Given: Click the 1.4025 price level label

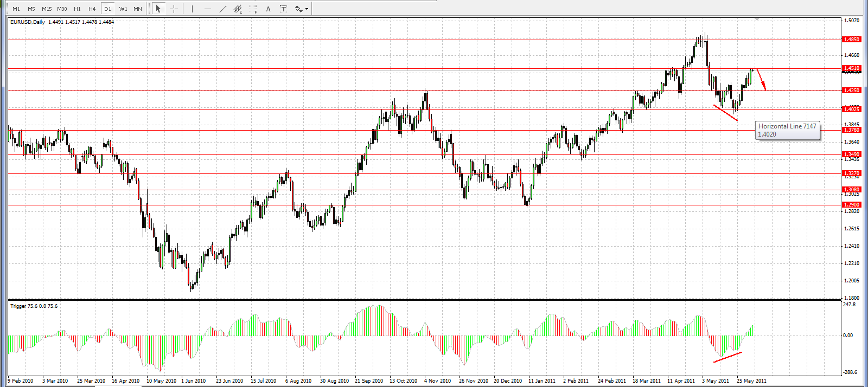Looking at the screenshot, I should coord(851,109).
